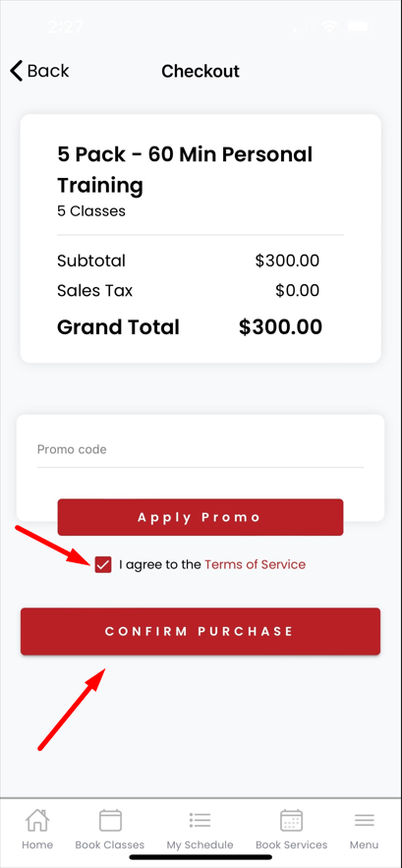Tap the Book Classes calendar icon
The width and height of the screenshot is (402, 868).
click(110, 821)
